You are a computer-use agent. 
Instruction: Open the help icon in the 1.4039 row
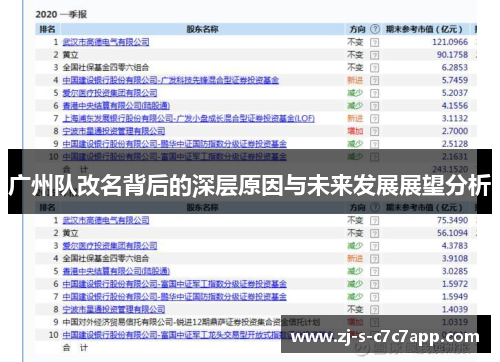coord(375,310)
